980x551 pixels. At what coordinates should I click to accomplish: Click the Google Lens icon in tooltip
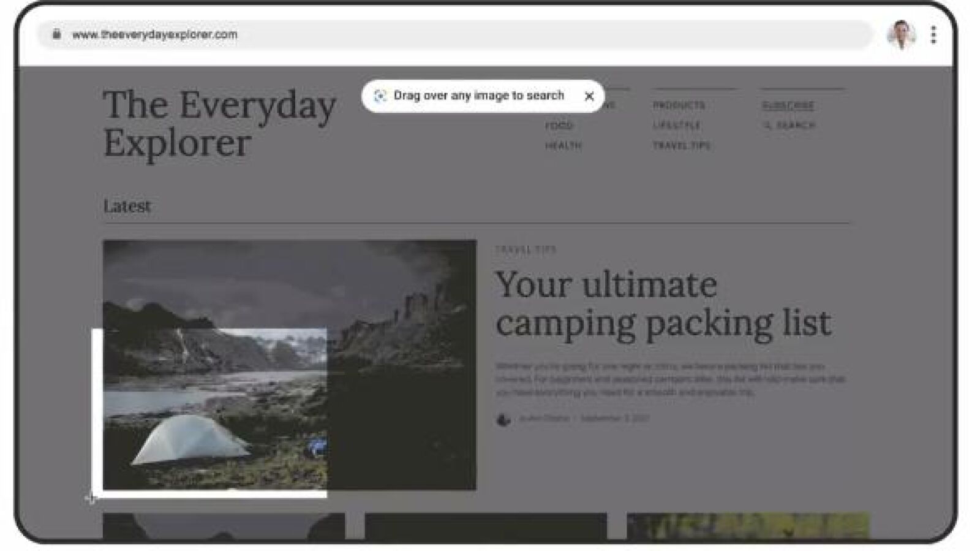click(x=380, y=96)
